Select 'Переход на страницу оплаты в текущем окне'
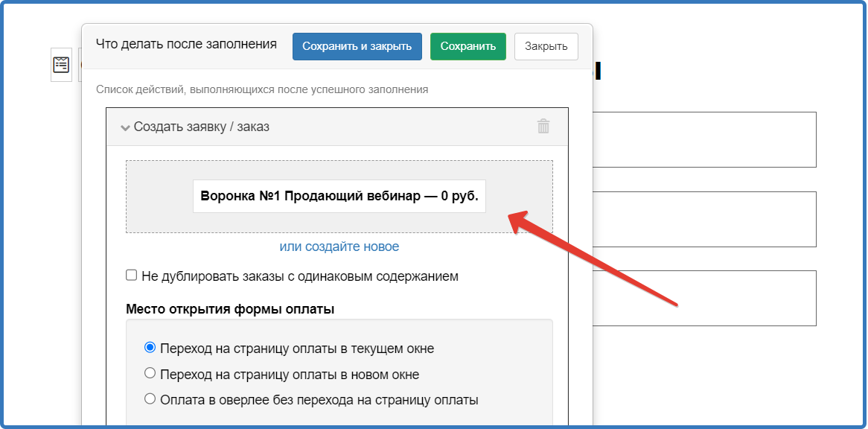This screenshot has width=868, height=429. (x=150, y=348)
